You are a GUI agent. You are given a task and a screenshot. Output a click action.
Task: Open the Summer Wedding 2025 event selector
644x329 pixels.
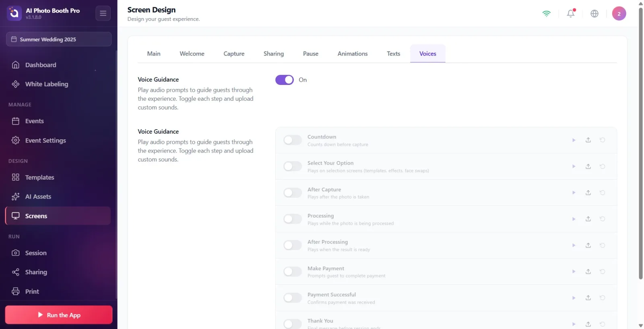tap(59, 39)
